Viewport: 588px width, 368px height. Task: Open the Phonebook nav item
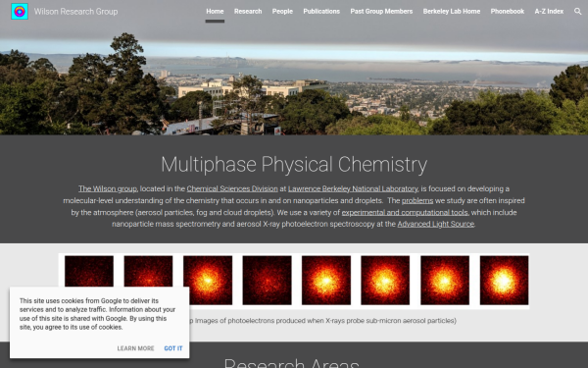508,11
